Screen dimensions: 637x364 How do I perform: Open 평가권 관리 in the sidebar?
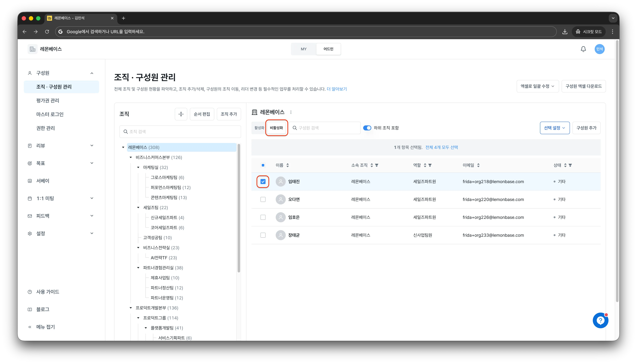[48, 100]
